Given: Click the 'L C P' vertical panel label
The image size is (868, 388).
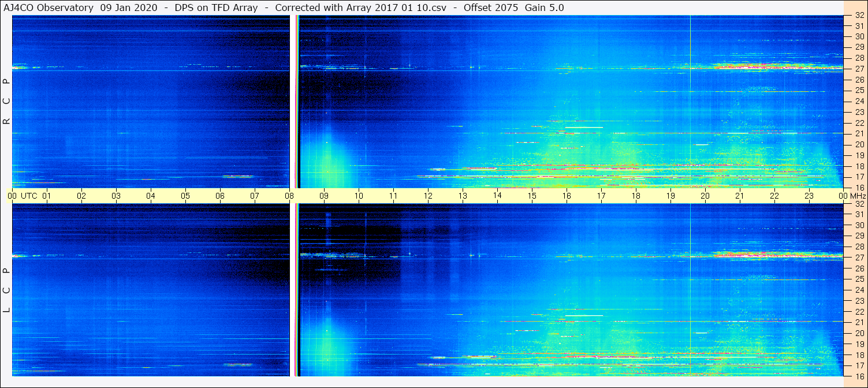Looking at the screenshot, I should (7, 290).
